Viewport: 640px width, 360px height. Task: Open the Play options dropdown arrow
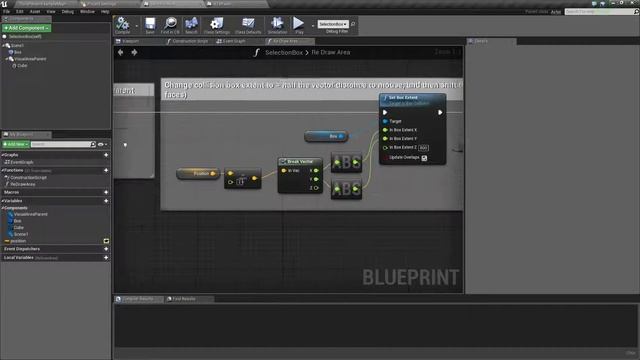pos(313,26)
